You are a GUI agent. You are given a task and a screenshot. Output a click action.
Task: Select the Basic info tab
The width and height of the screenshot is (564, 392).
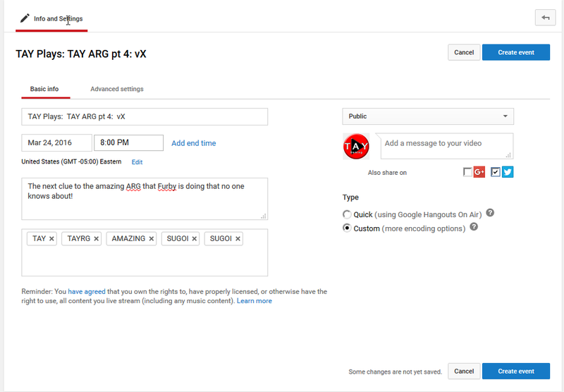(44, 89)
